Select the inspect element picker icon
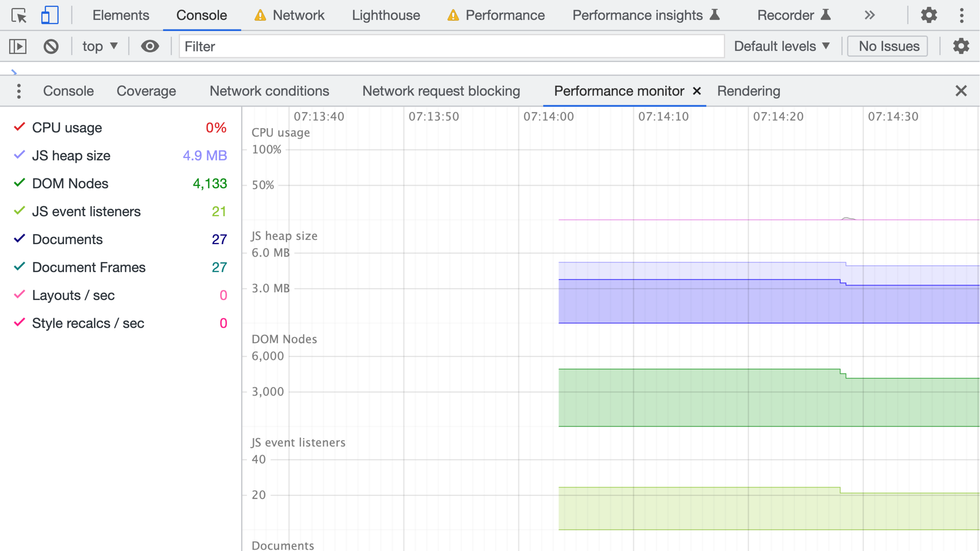Screen dimensions: 980x551 19,16
